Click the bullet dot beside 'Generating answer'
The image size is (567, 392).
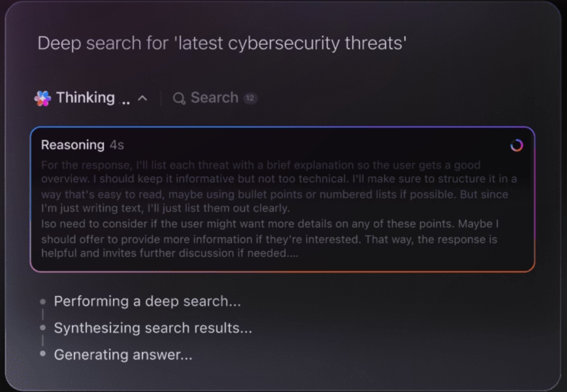(x=41, y=355)
